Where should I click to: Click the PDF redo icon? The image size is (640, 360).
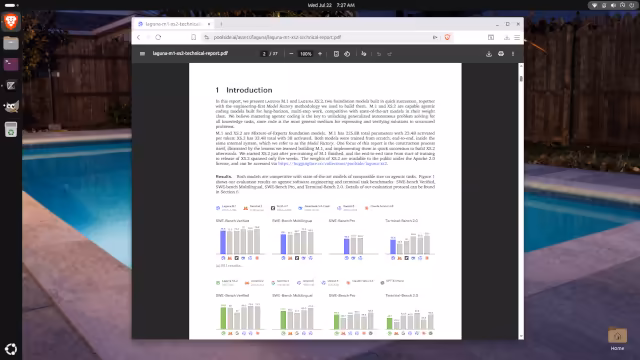389,54
